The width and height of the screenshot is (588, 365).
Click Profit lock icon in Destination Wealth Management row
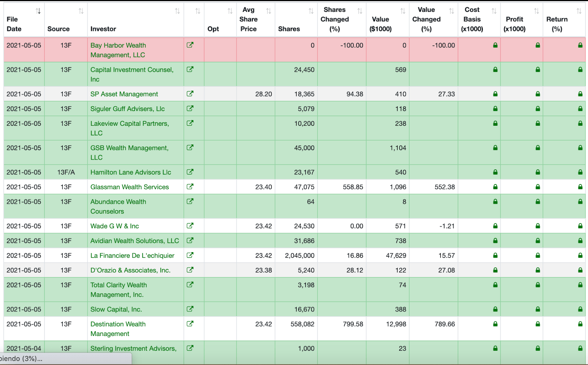(x=538, y=324)
